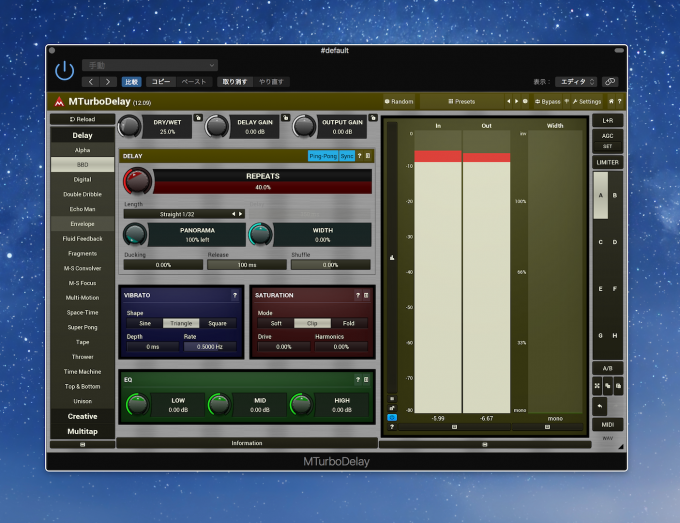680x523 pixels.
Task: Enable the LIMITER button
Action: [x=607, y=162]
